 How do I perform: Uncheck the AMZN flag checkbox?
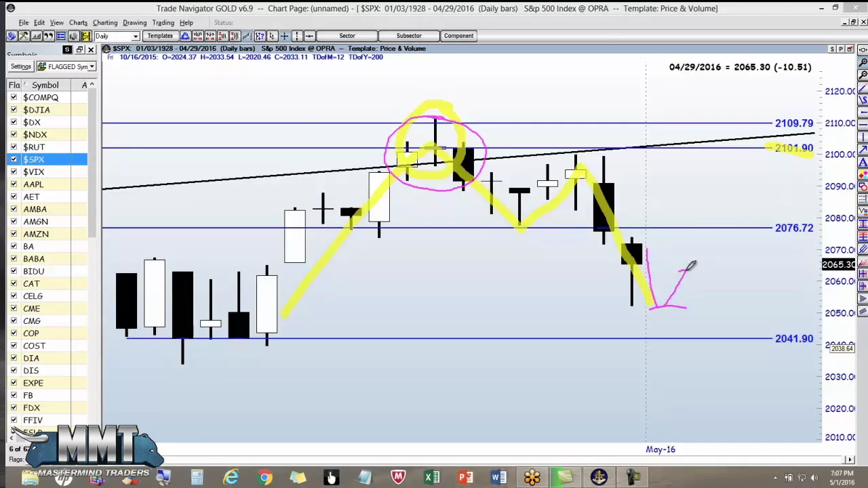pos(14,234)
